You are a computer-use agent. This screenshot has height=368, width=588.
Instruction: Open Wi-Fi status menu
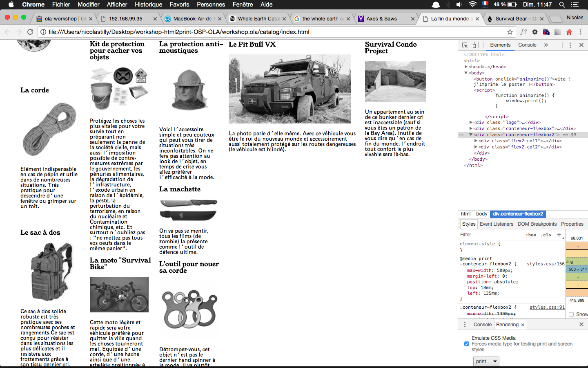472,4
